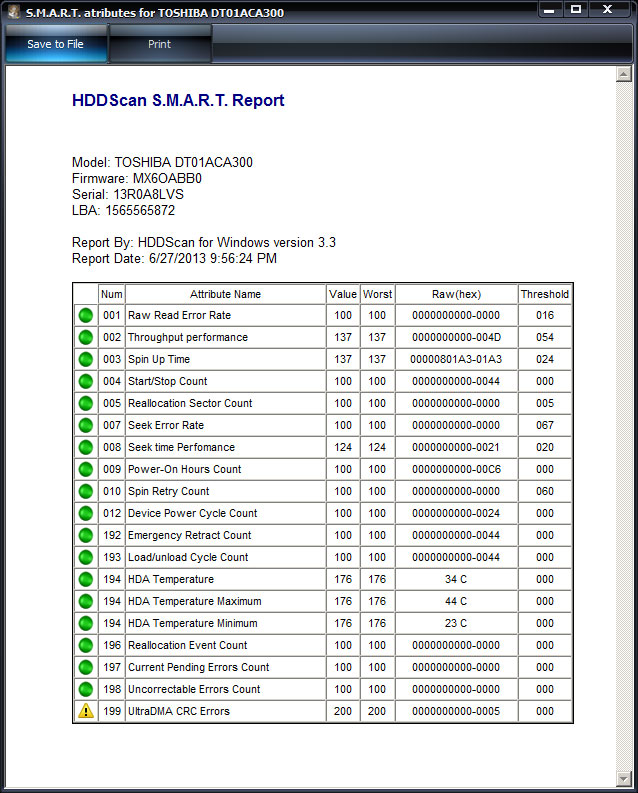The height and width of the screenshot is (793, 638).
Task: Click the Threshold column header
Action: [545, 294]
